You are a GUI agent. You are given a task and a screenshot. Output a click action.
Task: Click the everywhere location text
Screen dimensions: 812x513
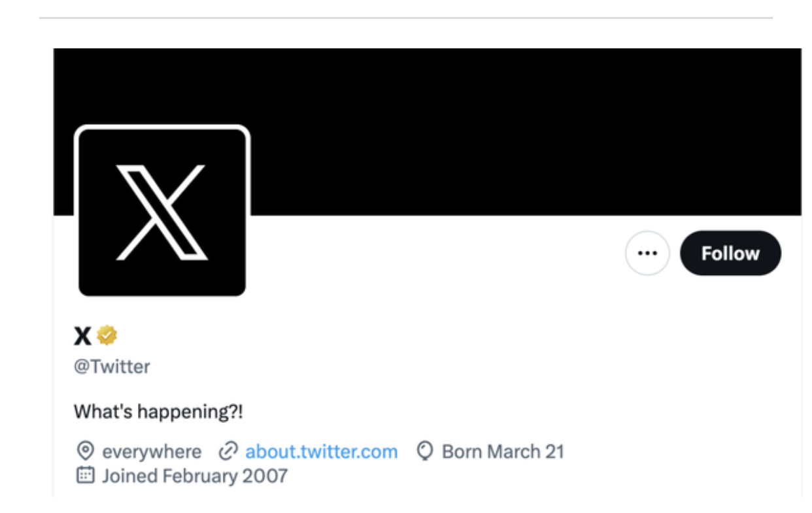point(152,452)
